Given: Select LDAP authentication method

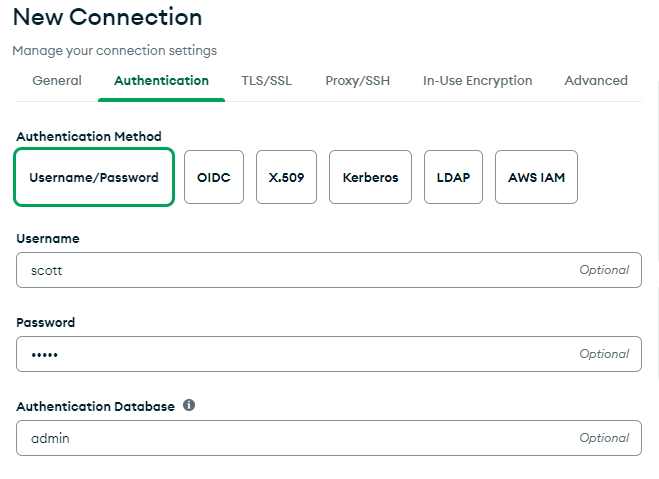Looking at the screenshot, I should coord(453,177).
